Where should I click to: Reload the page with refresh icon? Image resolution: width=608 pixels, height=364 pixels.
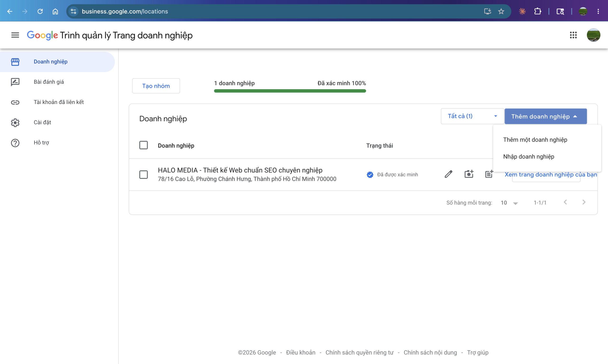point(40,11)
